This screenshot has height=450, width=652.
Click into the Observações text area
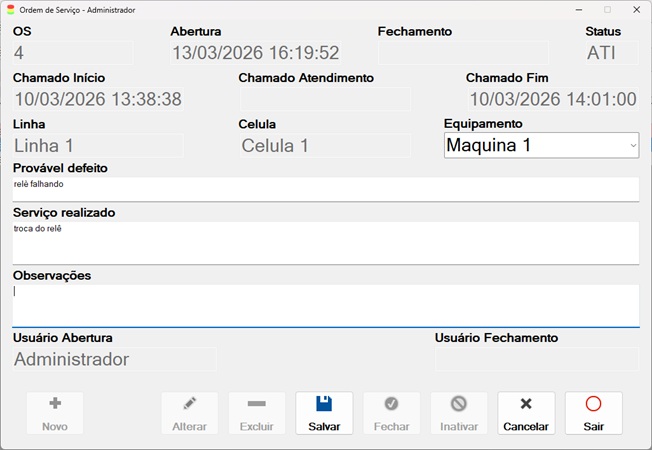(326, 306)
